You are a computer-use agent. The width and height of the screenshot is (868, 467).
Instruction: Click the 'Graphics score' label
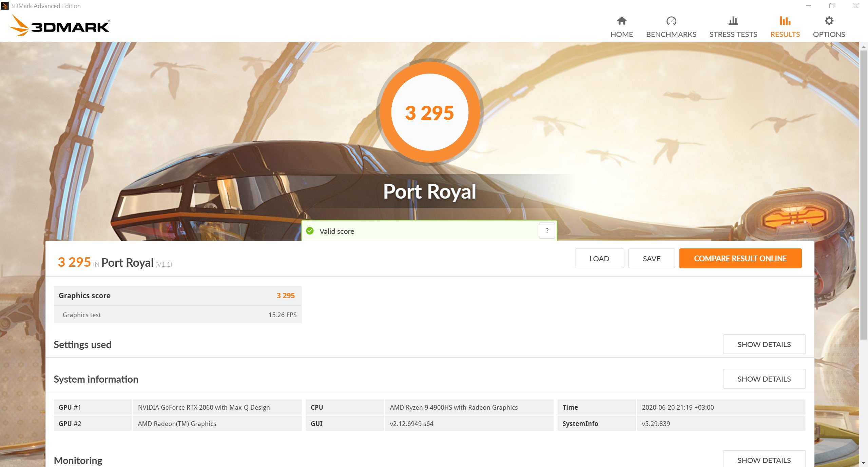(x=84, y=296)
